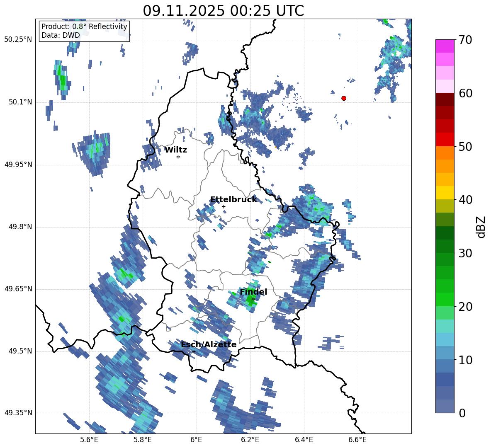
Task: Click the Wiltz city label
Action: pos(176,150)
